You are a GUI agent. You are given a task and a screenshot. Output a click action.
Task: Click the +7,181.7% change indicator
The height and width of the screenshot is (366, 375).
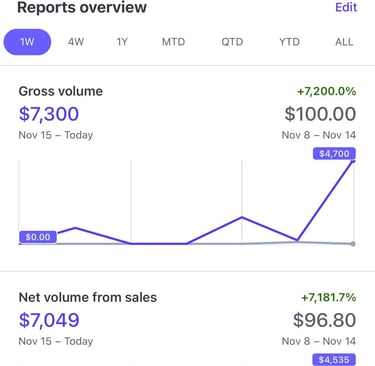[x=329, y=297]
